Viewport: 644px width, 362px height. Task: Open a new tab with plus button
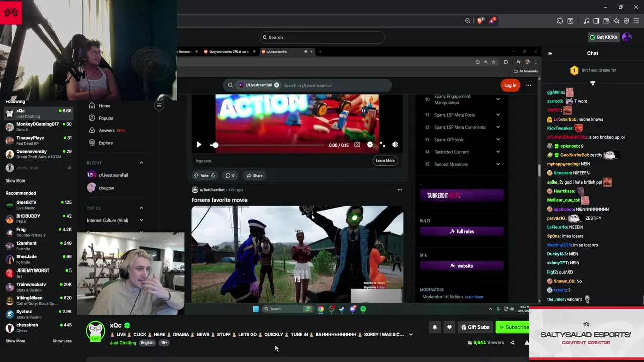tap(320, 51)
